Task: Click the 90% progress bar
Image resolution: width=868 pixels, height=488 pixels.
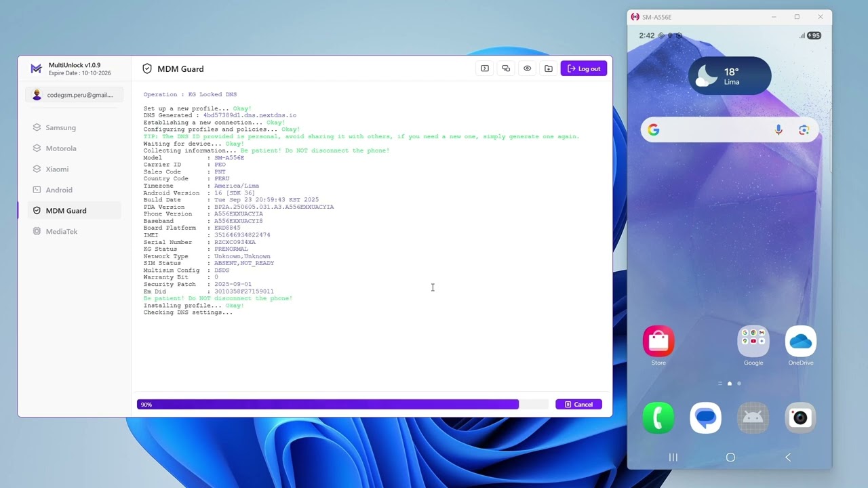Action: pyautogui.click(x=342, y=405)
